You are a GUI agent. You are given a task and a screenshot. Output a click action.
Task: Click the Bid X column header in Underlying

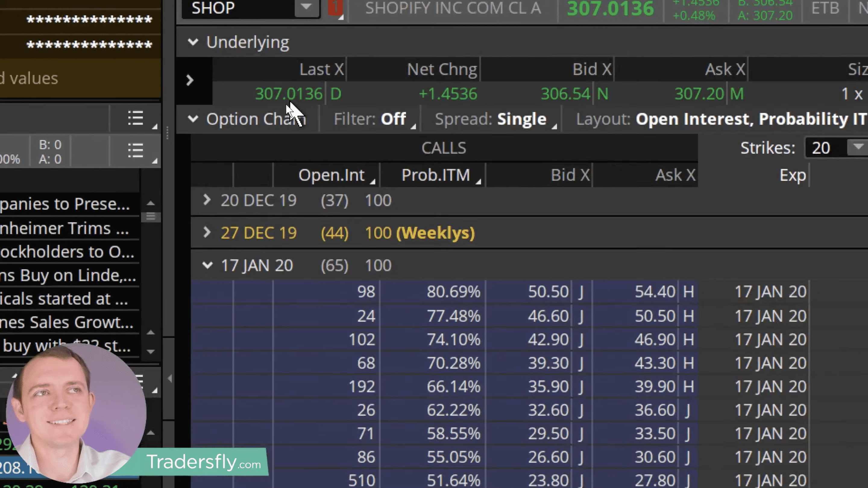pyautogui.click(x=592, y=69)
